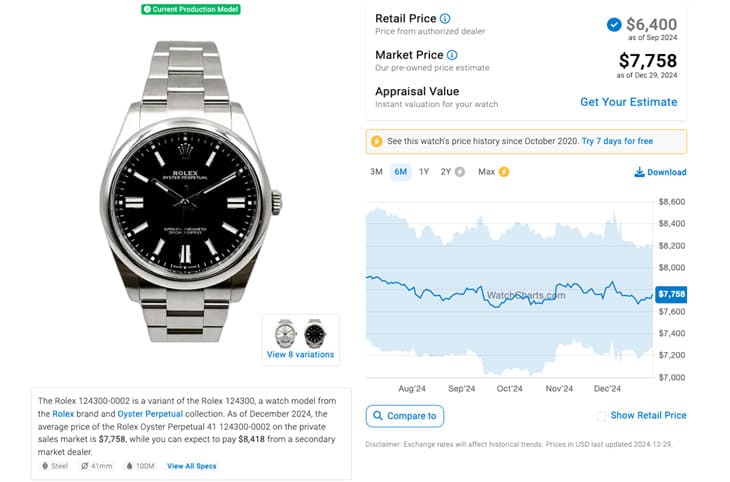Click the Download chart icon
The image size is (730, 482).
coord(639,172)
